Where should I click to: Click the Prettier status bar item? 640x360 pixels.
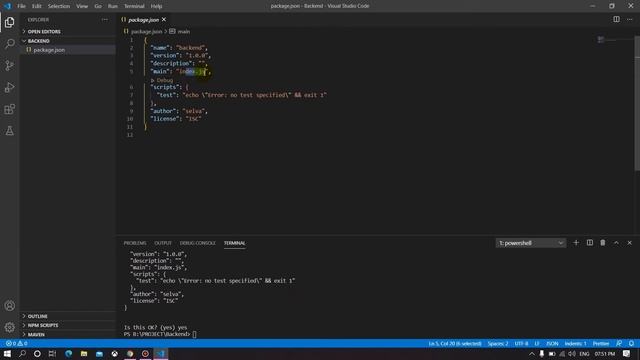[x=601, y=343]
